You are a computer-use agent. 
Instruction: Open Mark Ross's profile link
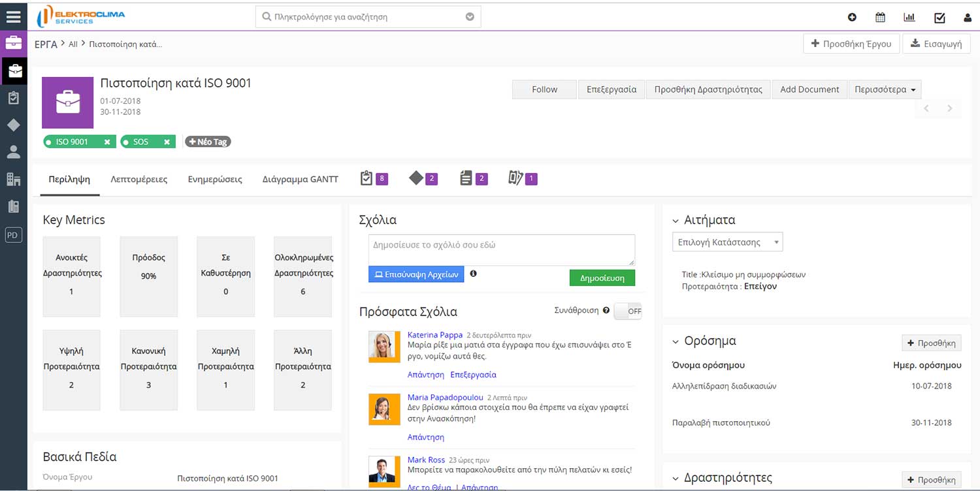pos(426,460)
